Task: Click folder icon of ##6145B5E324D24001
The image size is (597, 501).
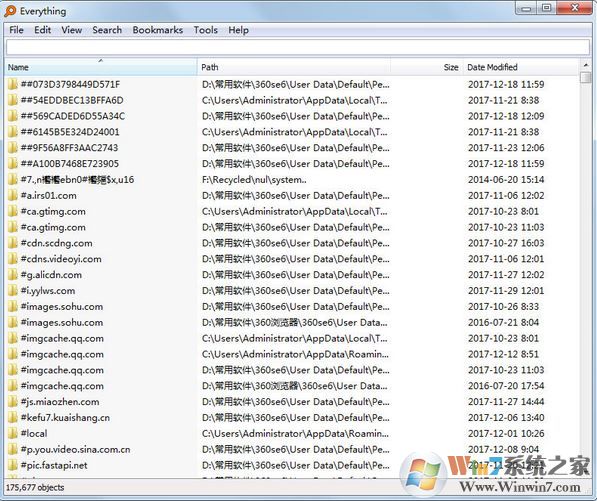Action: [13, 132]
